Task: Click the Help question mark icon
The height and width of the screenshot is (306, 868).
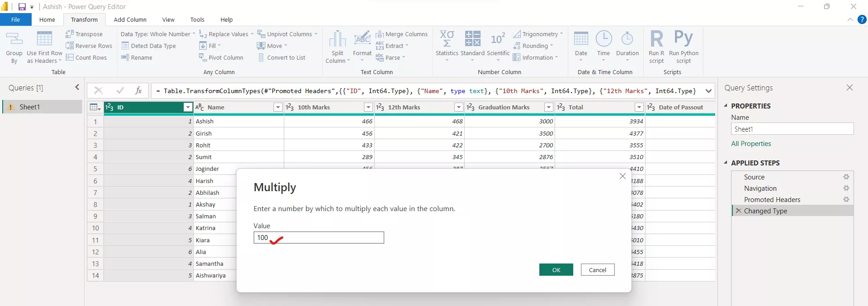Action: 862,19
